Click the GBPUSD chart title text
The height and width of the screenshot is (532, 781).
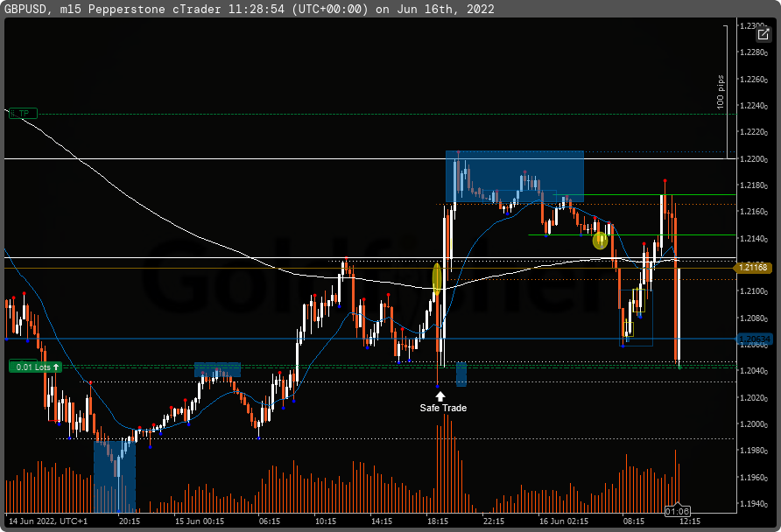click(249, 9)
